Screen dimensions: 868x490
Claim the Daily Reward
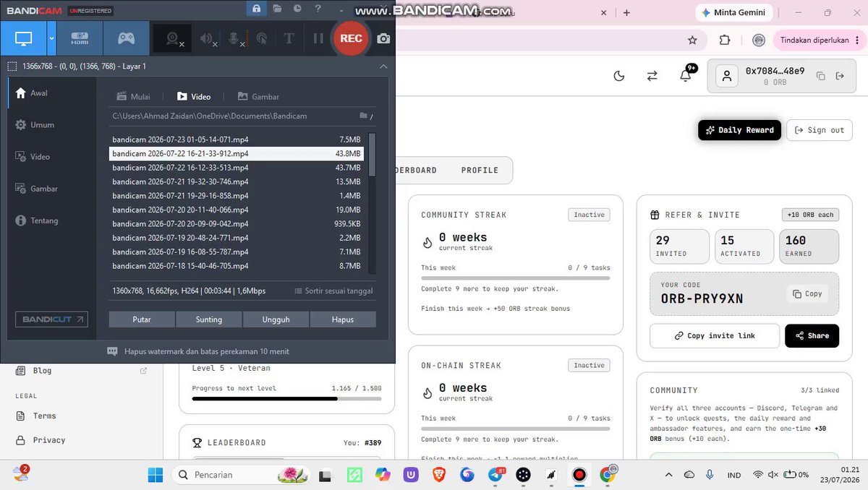click(739, 130)
